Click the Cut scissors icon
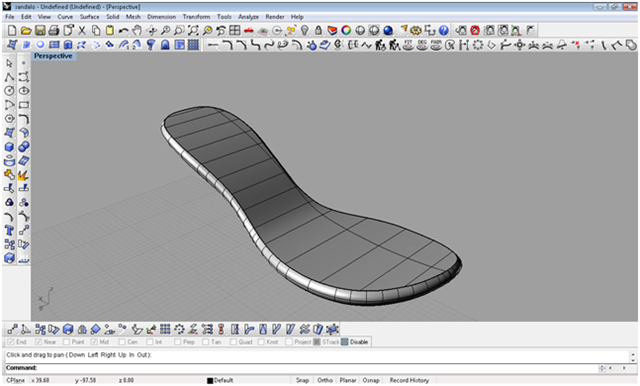Image resolution: width=640 pixels, height=386 pixels. click(x=82, y=30)
